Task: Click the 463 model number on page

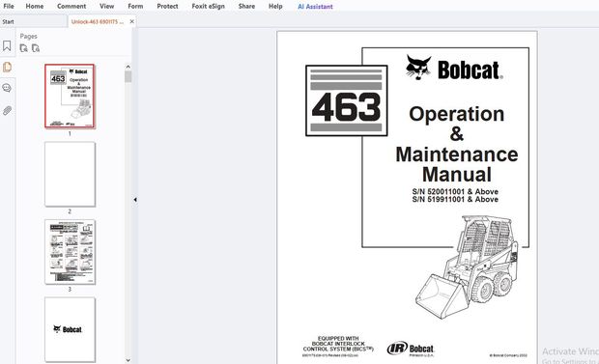Action: [x=347, y=106]
